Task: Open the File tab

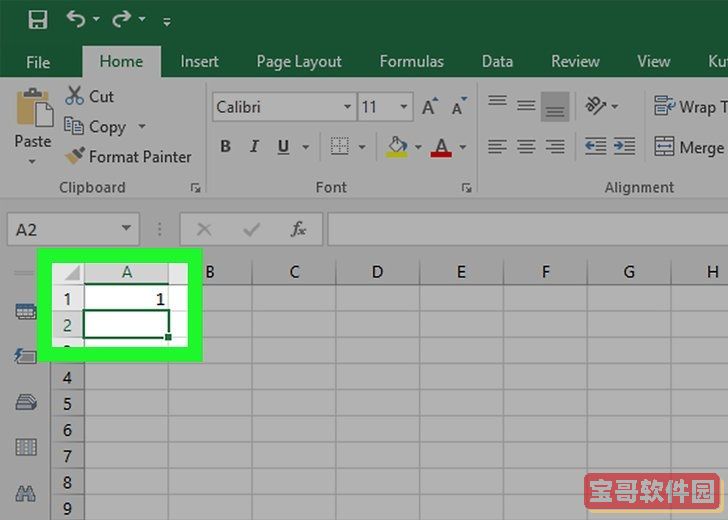Action: [x=38, y=62]
